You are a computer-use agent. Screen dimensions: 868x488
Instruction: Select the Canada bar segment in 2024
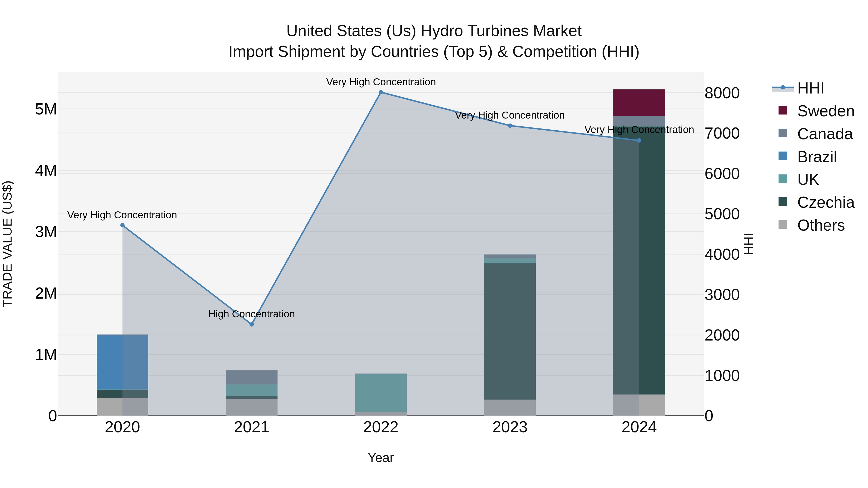[x=639, y=121]
